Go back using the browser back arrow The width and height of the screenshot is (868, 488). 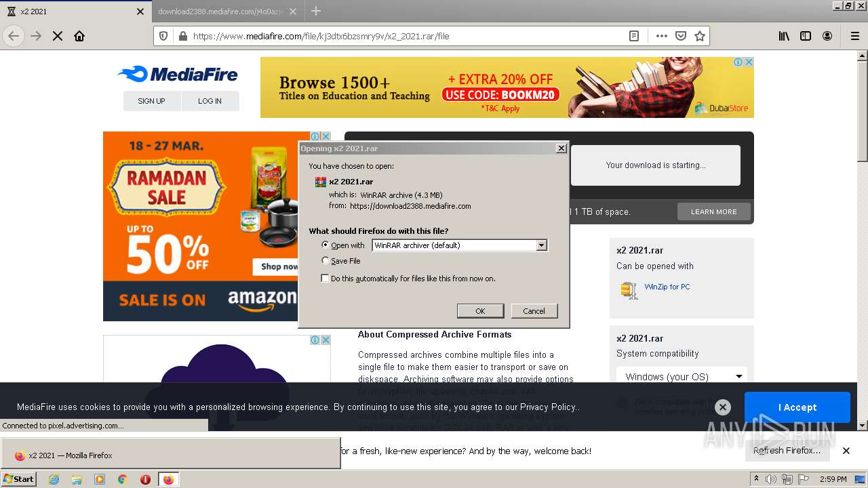point(14,36)
